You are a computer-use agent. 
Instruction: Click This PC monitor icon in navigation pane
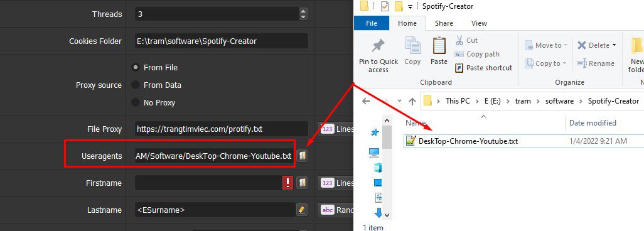click(374, 153)
